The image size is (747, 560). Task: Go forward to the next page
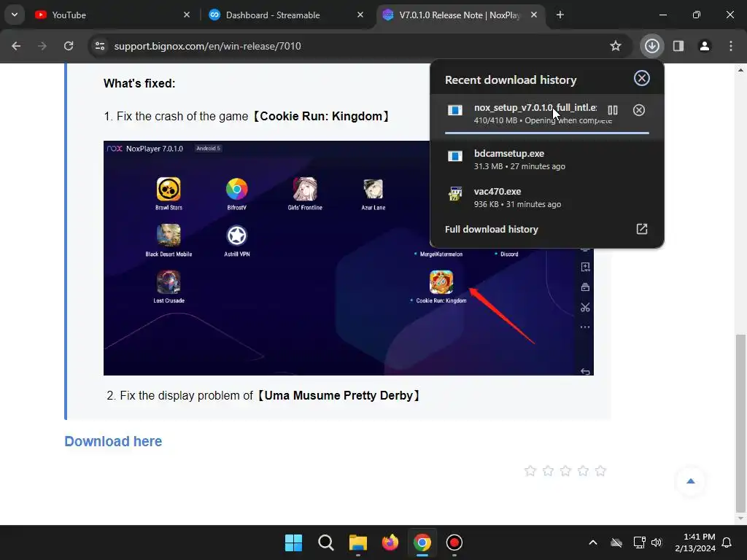tap(42, 46)
